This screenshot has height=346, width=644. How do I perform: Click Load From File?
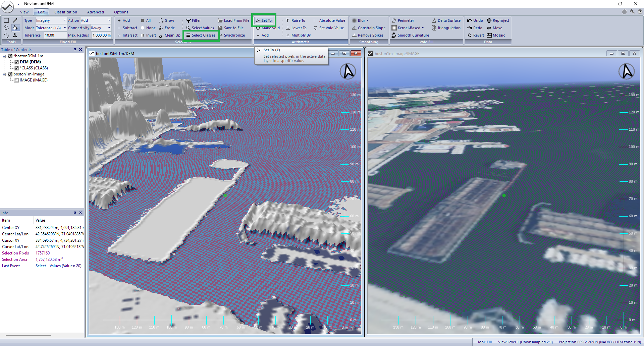click(x=233, y=20)
